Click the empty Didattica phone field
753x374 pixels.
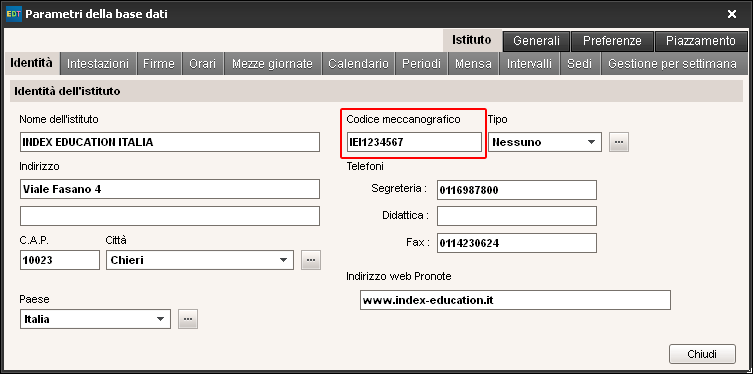pos(517,216)
